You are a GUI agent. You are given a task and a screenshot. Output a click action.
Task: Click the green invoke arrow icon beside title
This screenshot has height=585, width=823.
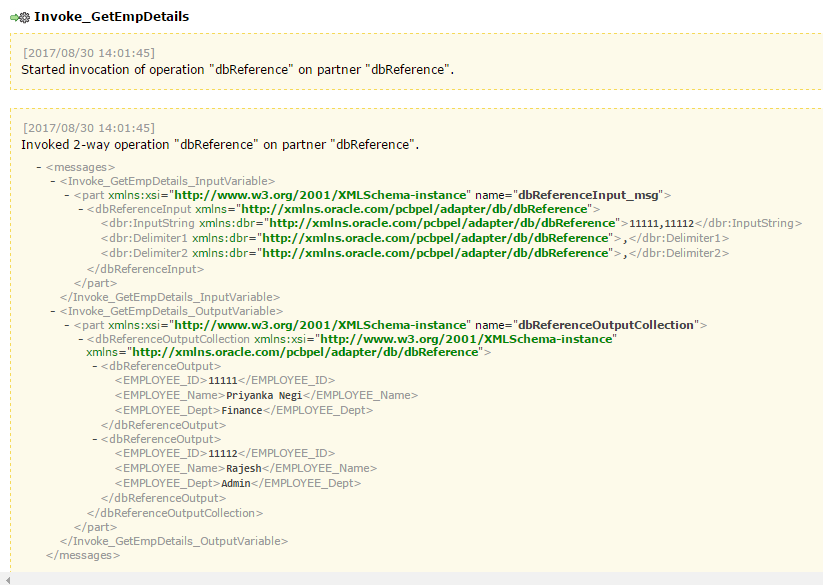12,16
